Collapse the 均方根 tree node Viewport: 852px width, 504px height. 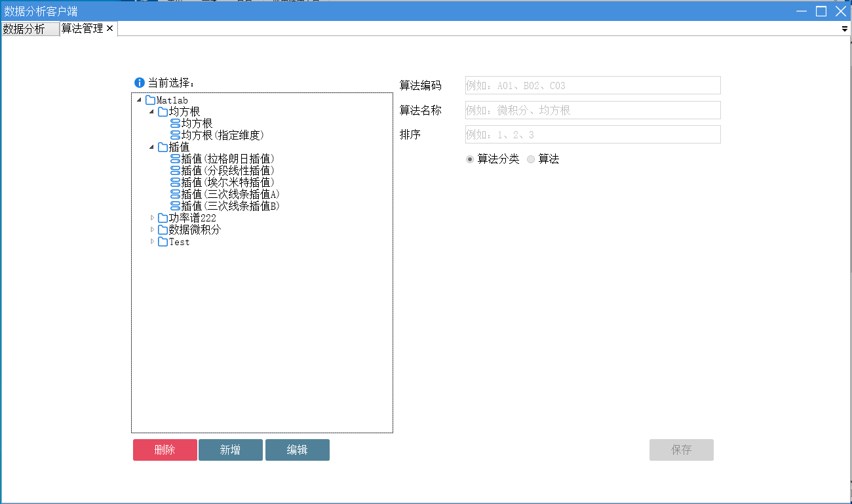(x=151, y=112)
